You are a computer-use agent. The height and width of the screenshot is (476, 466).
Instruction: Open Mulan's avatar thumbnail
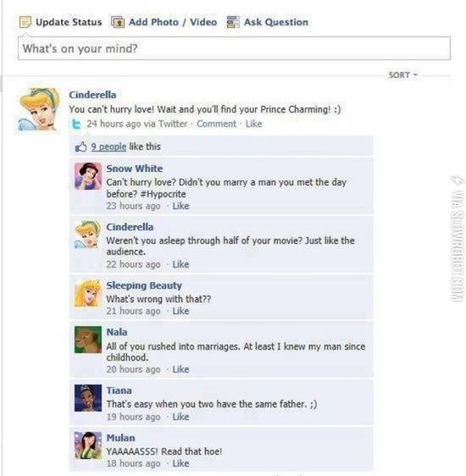88,445
